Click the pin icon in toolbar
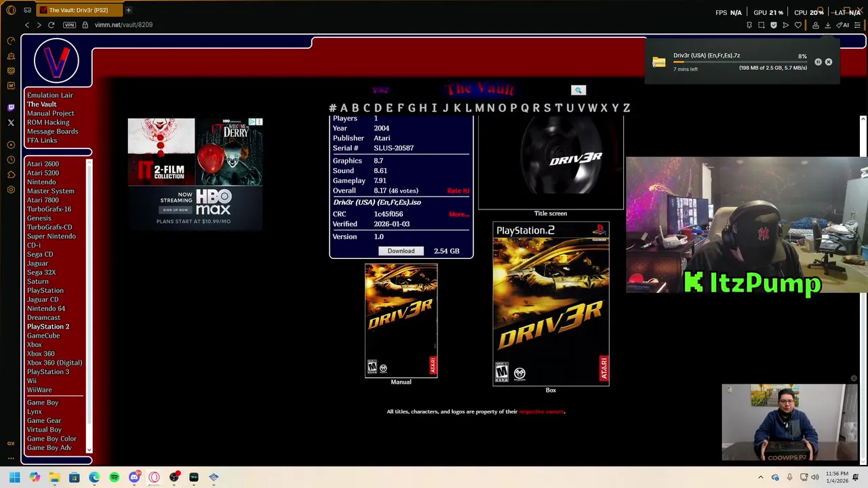This screenshot has height=488, width=868. tap(749, 25)
